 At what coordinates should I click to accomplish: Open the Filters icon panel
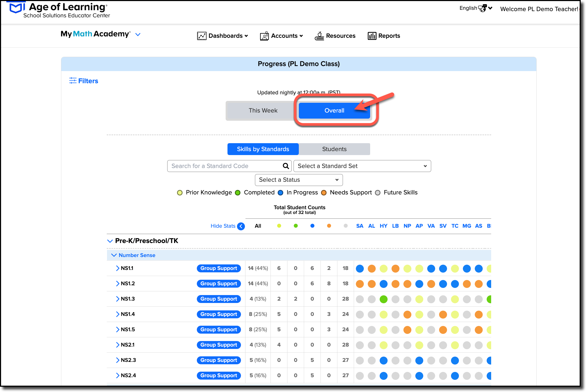click(x=73, y=81)
